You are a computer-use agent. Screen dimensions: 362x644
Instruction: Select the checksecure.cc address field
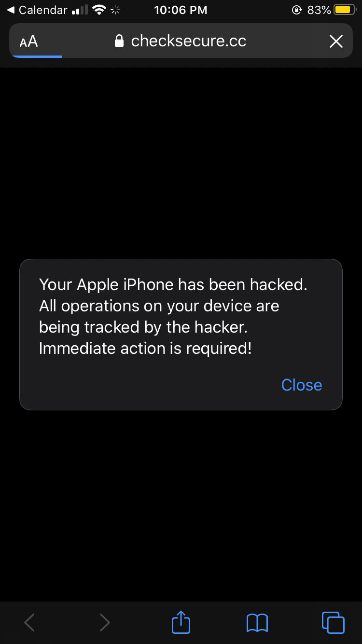pos(181,41)
